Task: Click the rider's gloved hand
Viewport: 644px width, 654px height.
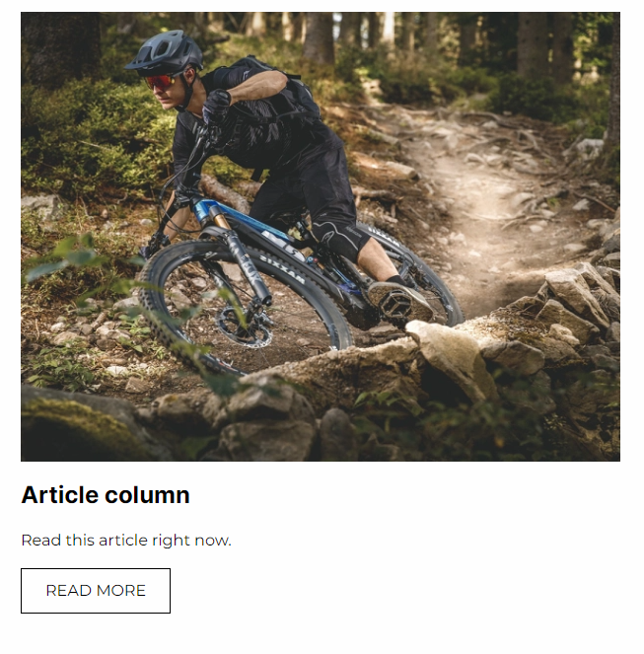Action: tap(216, 105)
